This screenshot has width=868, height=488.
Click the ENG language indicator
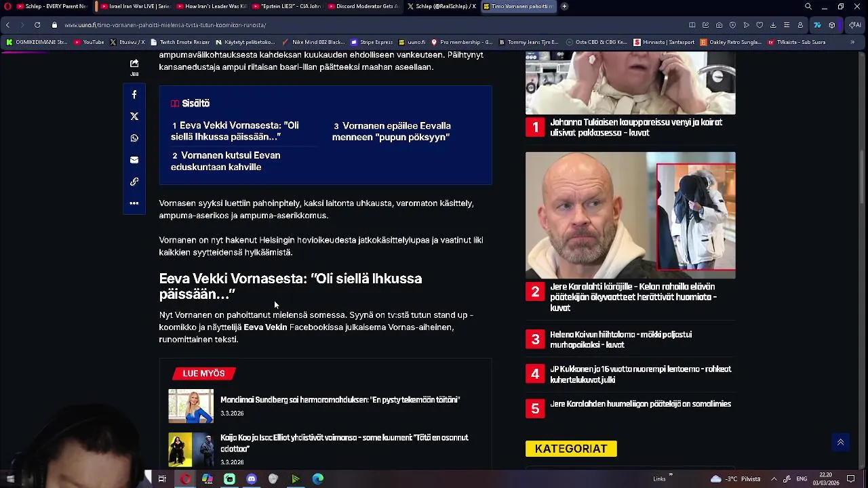pos(802,479)
